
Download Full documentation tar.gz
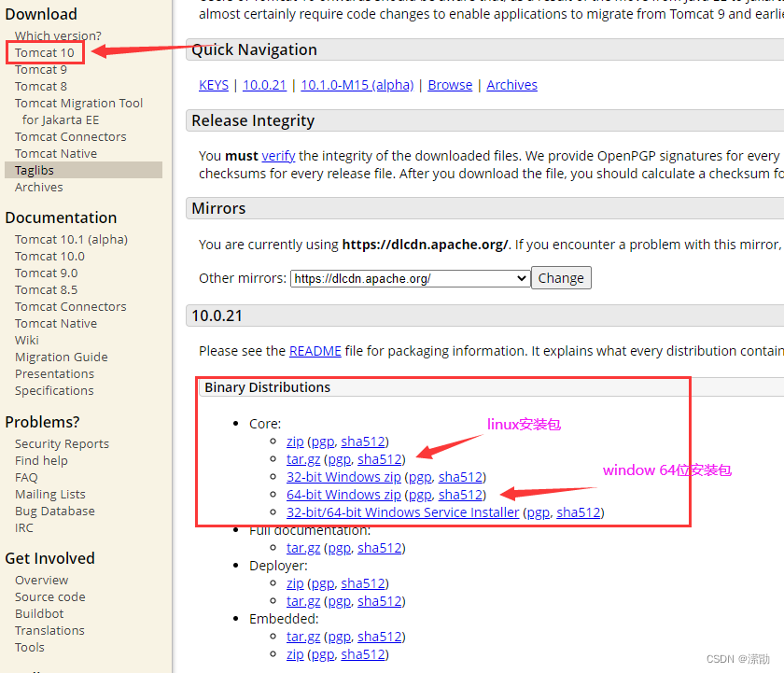point(303,548)
